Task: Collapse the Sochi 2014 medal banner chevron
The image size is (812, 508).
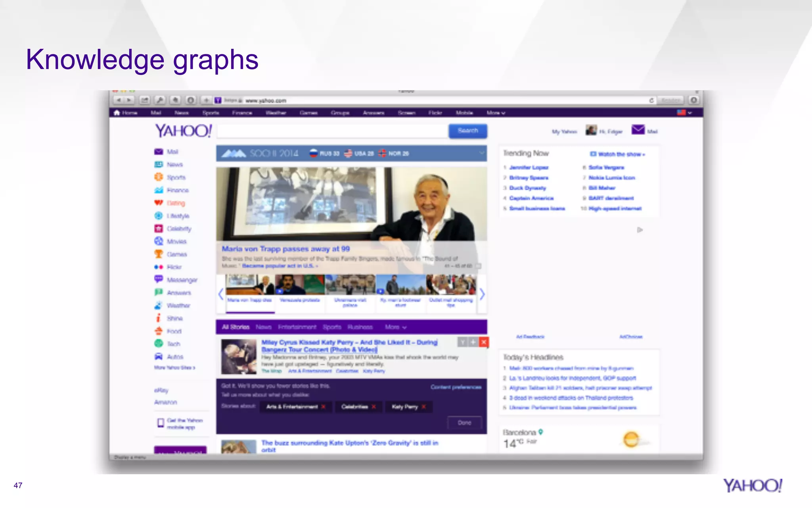Action: [481, 153]
